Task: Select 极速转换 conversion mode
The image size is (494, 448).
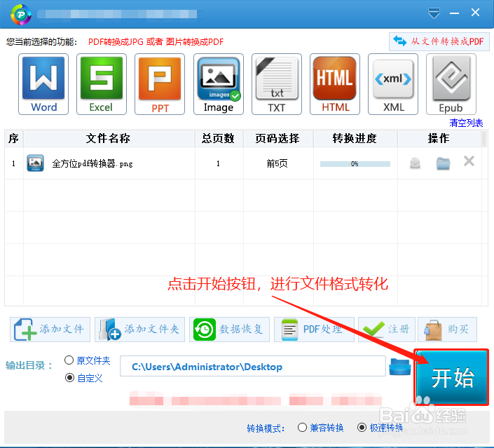Action: click(x=362, y=428)
